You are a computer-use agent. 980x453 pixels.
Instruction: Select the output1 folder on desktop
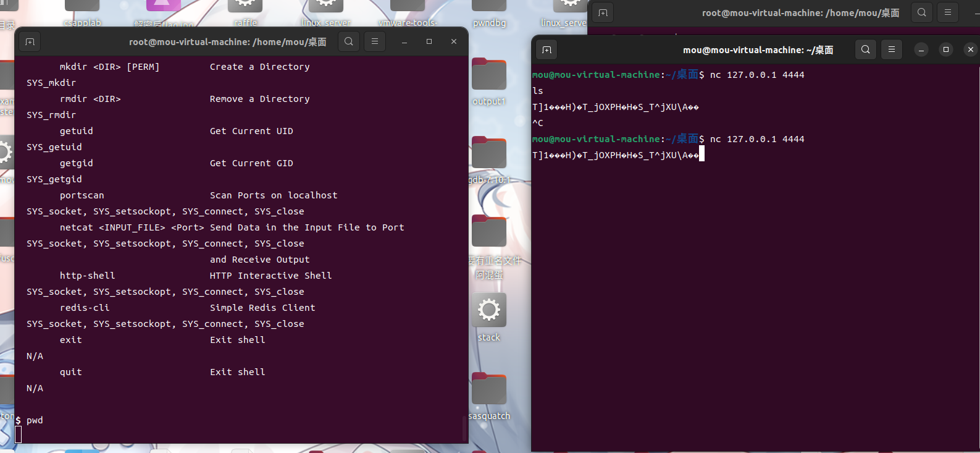(488, 77)
